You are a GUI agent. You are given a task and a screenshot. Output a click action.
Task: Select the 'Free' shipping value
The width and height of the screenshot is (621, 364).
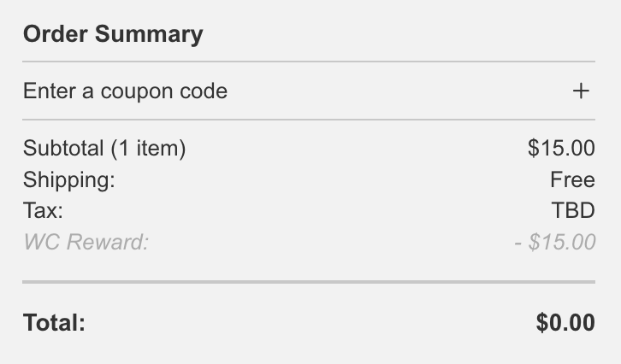coord(572,179)
